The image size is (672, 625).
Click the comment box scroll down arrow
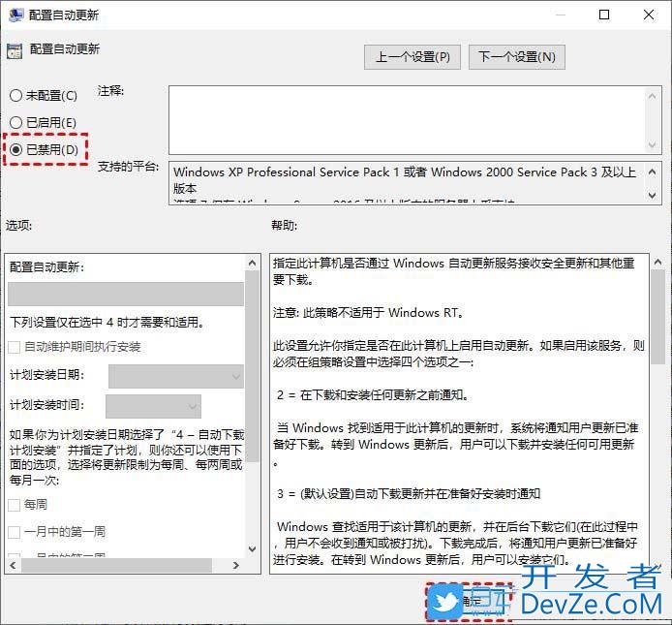click(x=653, y=145)
